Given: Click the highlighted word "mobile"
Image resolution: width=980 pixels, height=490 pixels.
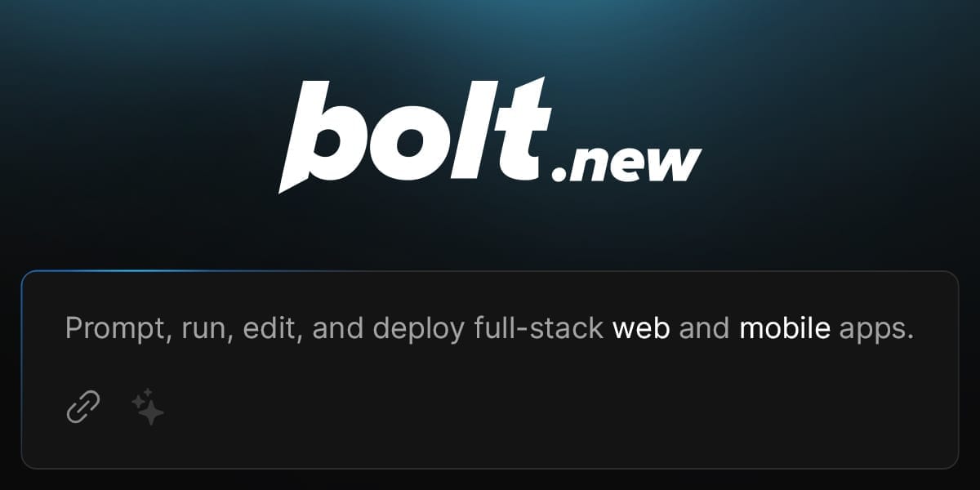Looking at the screenshot, I should [785, 328].
